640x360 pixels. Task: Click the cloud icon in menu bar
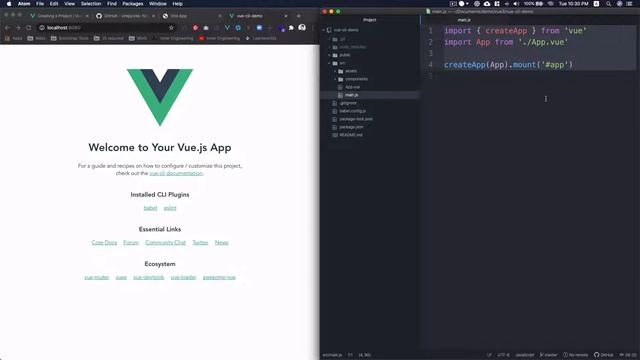click(487, 4)
